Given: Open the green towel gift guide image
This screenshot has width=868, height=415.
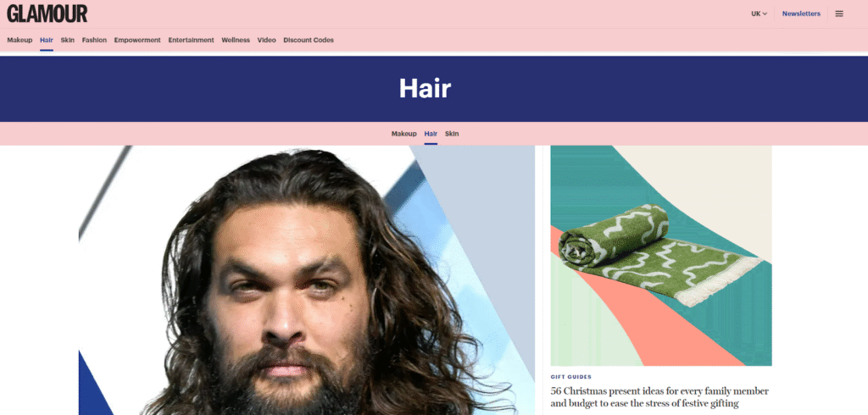Looking at the screenshot, I should point(661,256).
